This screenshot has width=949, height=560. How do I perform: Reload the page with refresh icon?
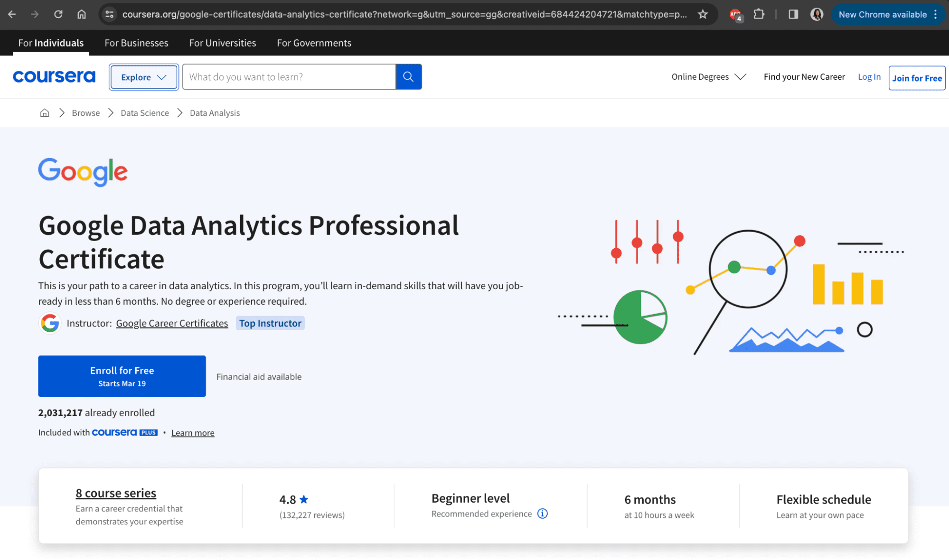click(58, 14)
